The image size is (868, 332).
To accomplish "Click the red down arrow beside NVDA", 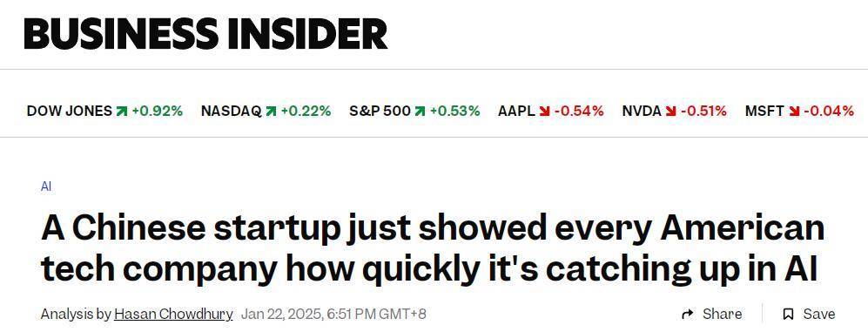I will click(671, 112).
